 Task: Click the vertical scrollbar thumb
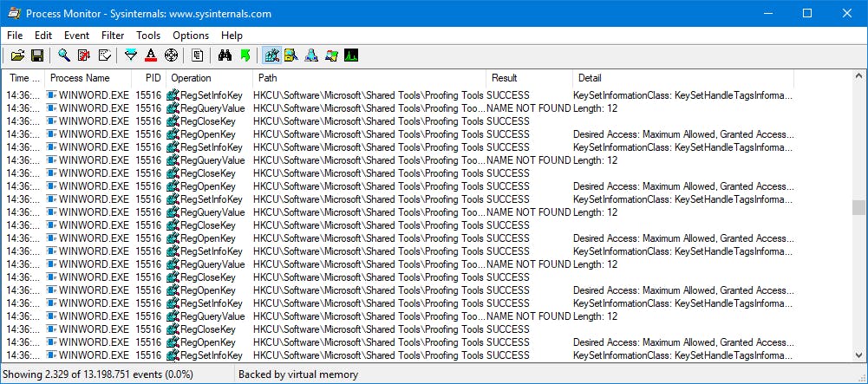[858, 207]
